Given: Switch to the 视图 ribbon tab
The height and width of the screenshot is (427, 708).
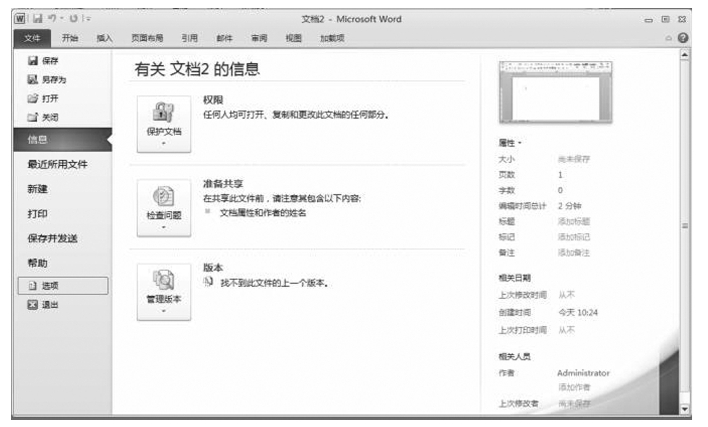Looking at the screenshot, I should [x=293, y=38].
